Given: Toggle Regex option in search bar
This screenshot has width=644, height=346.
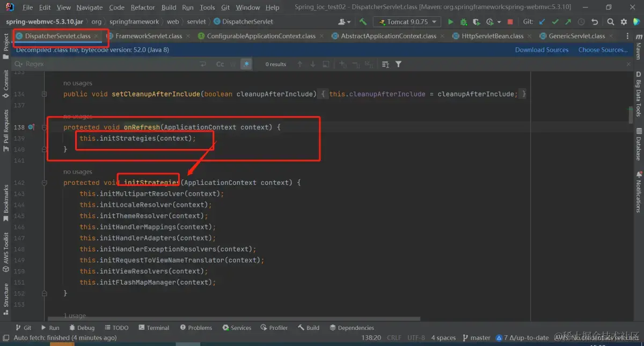Looking at the screenshot, I should click(246, 64).
